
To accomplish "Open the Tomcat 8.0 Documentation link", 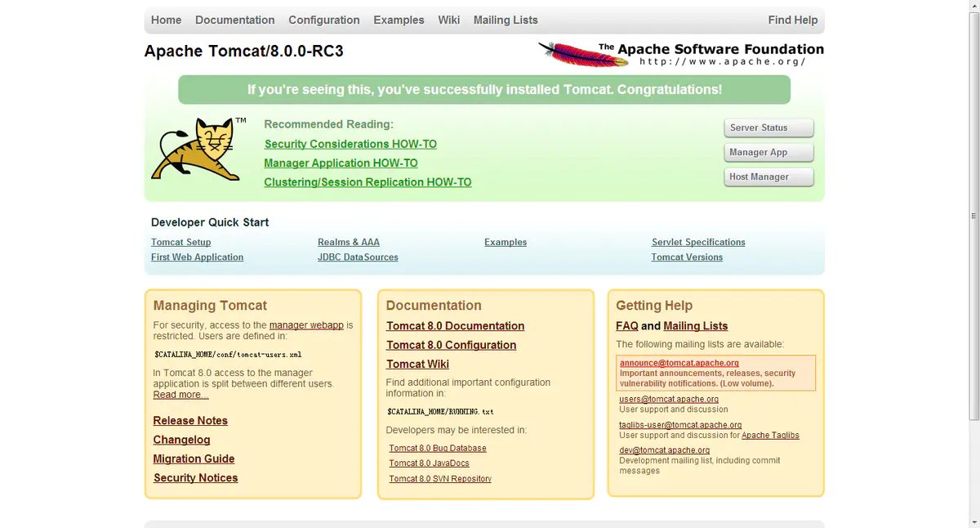I will tap(455, 326).
